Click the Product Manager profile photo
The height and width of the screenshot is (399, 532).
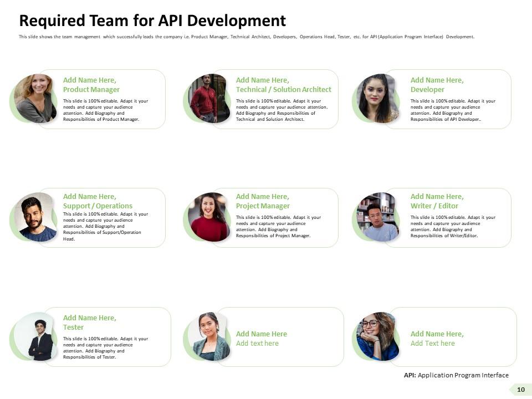click(x=36, y=98)
